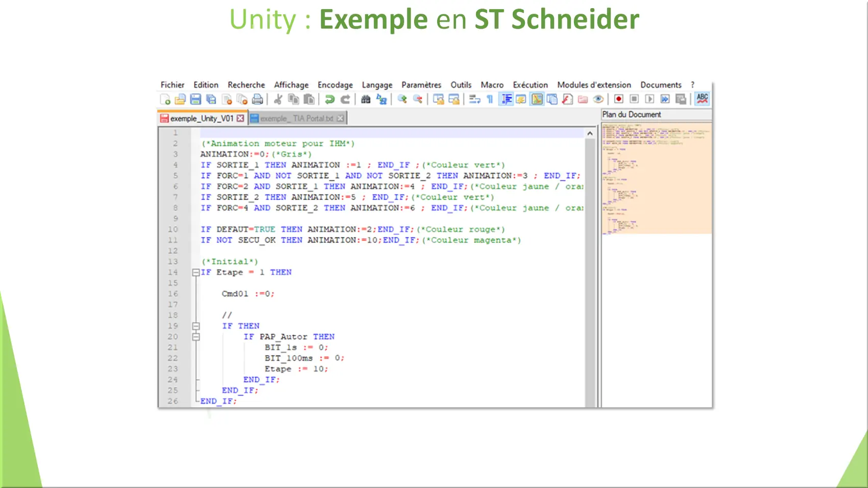Click the Redo arrow icon
This screenshot has height=488, width=868.
[345, 99]
